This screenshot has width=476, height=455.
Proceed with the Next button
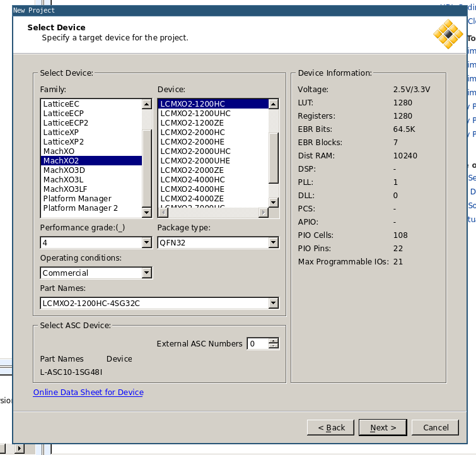pos(383,427)
